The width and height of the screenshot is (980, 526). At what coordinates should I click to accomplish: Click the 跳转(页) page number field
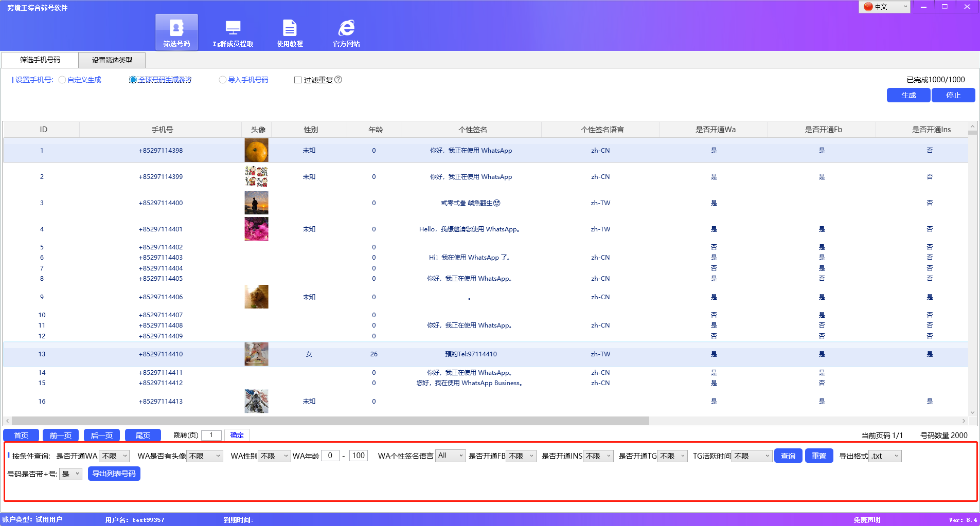point(211,435)
